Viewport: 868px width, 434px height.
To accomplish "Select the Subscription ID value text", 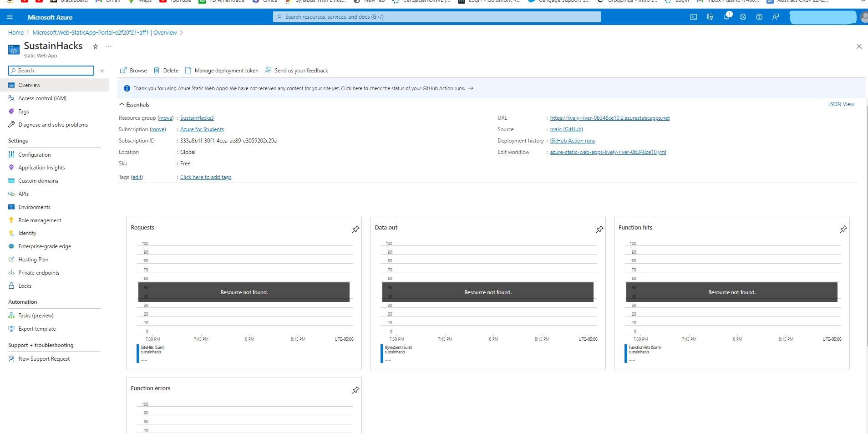I will [x=228, y=141].
